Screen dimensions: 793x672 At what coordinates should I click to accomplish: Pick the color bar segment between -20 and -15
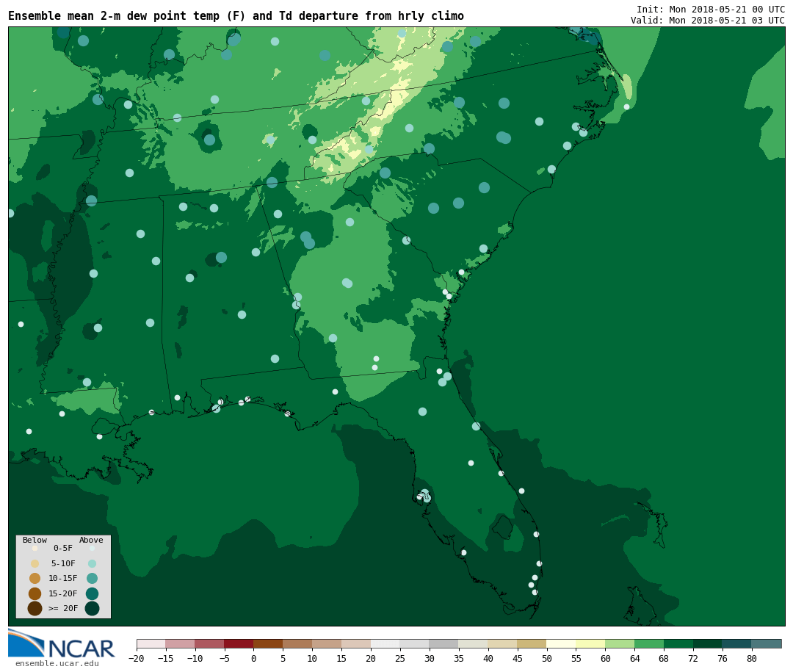pyautogui.click(x=151, y=643)
